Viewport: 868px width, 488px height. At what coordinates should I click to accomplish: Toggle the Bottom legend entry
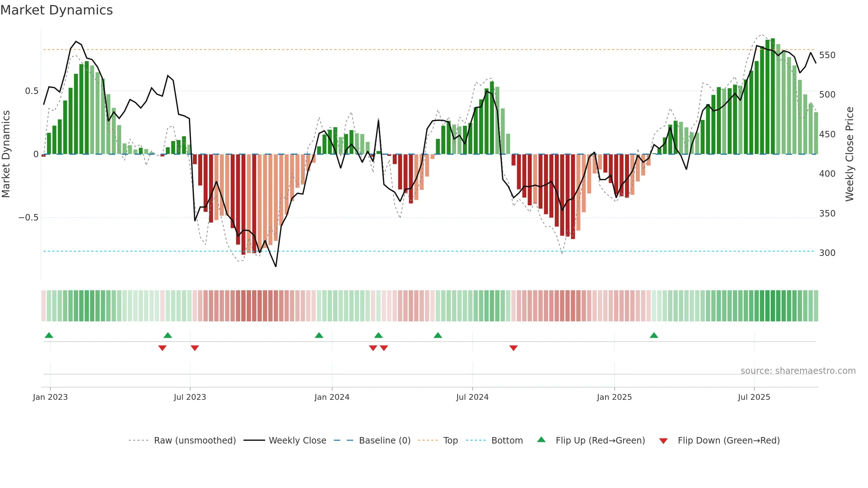click(494, 440)
